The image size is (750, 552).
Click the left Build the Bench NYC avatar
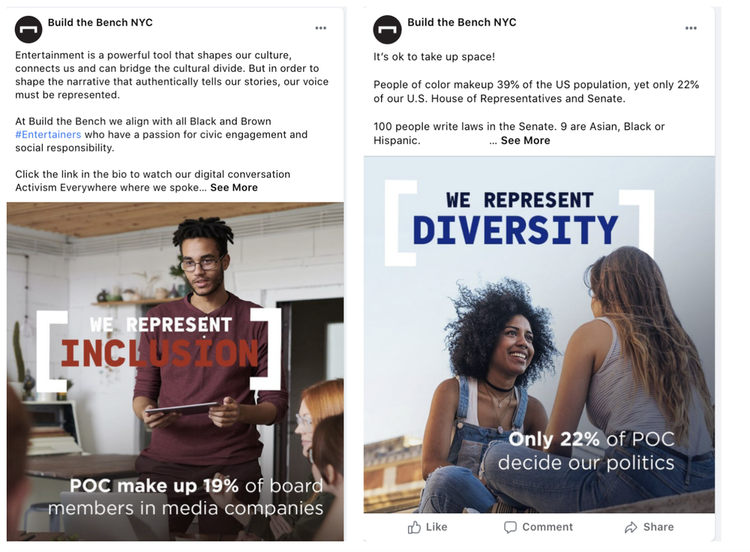[x=29, y=29]
